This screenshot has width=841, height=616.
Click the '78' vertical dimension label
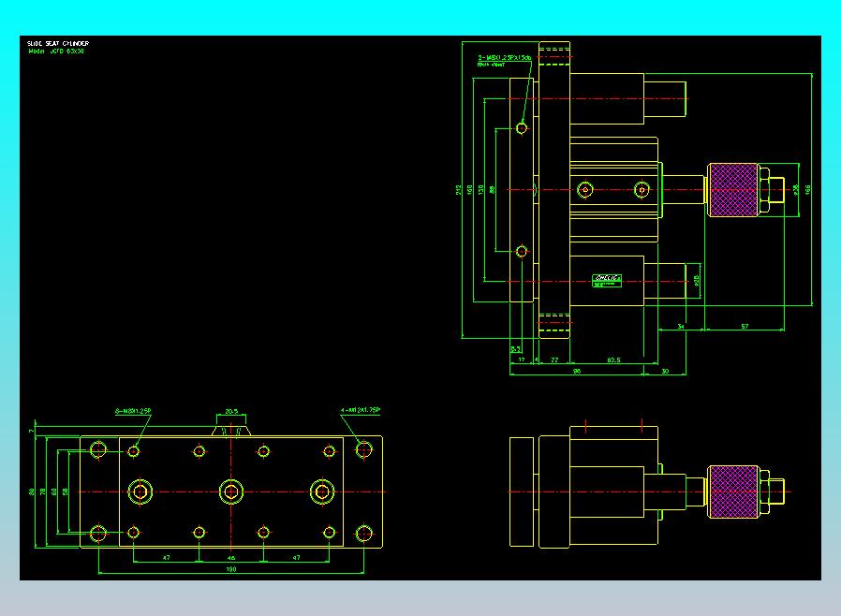(x=43, y=491)
